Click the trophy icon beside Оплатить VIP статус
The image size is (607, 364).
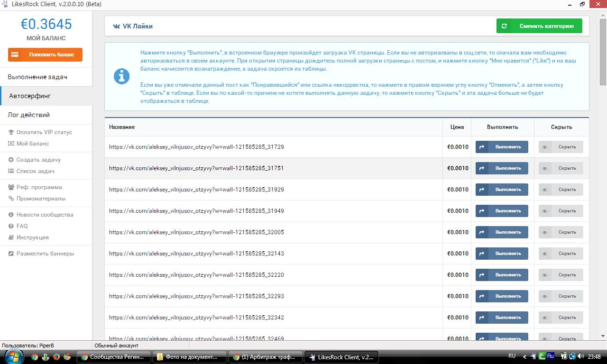11,132
